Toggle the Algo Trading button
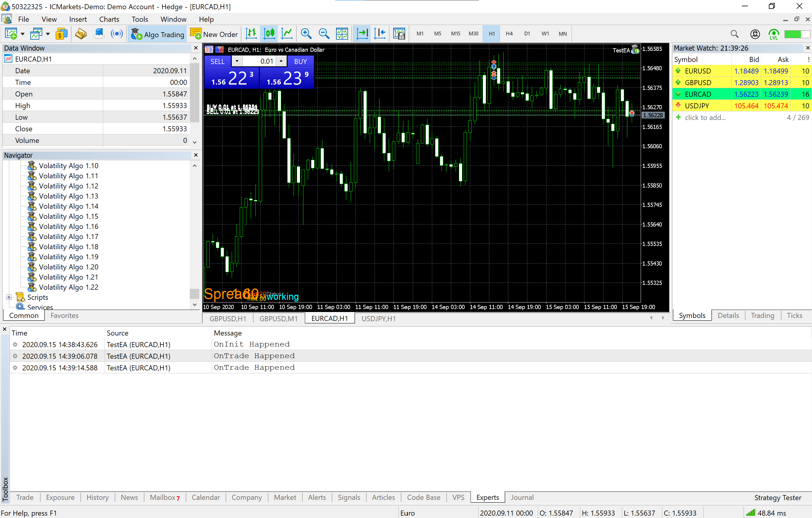This screenshot has height=518, width=812. (157, 34)
